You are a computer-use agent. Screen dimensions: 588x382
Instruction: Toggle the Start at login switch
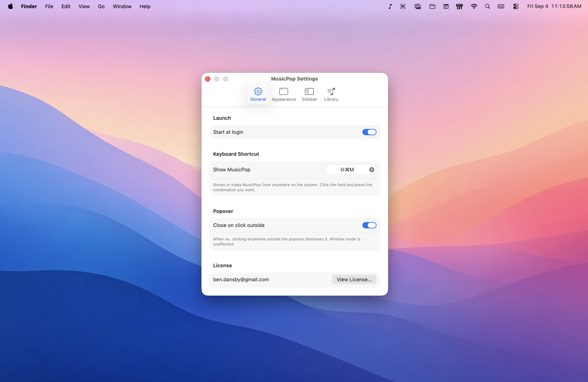[369, 132]
